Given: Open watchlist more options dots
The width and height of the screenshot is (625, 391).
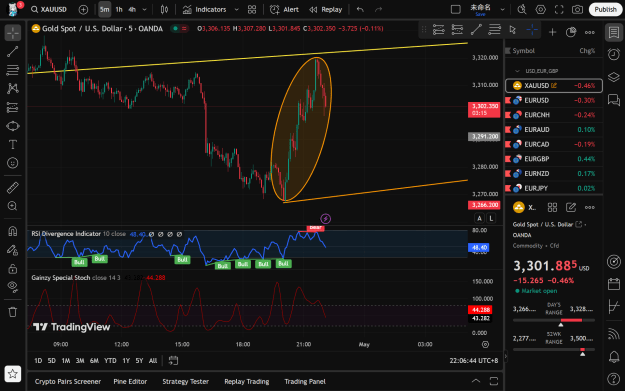Looking at the screenshot, I should click(x=590, y=32).
